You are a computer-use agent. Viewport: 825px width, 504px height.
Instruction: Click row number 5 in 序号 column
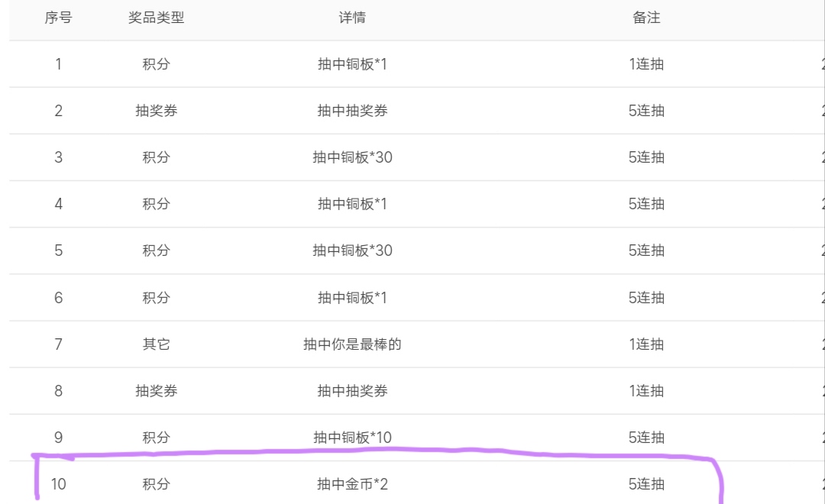tap(58, 250)
